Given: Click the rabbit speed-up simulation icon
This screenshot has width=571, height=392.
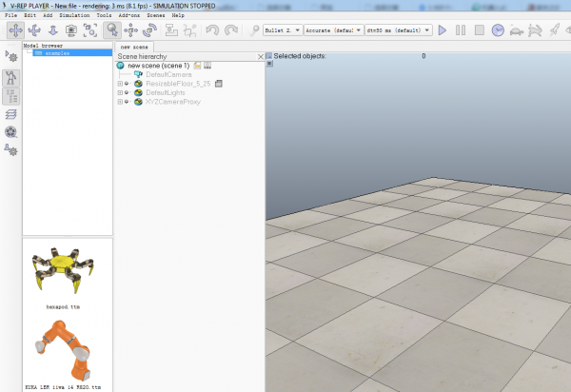Looking at the screenshot, I should [x=536, y=30].
